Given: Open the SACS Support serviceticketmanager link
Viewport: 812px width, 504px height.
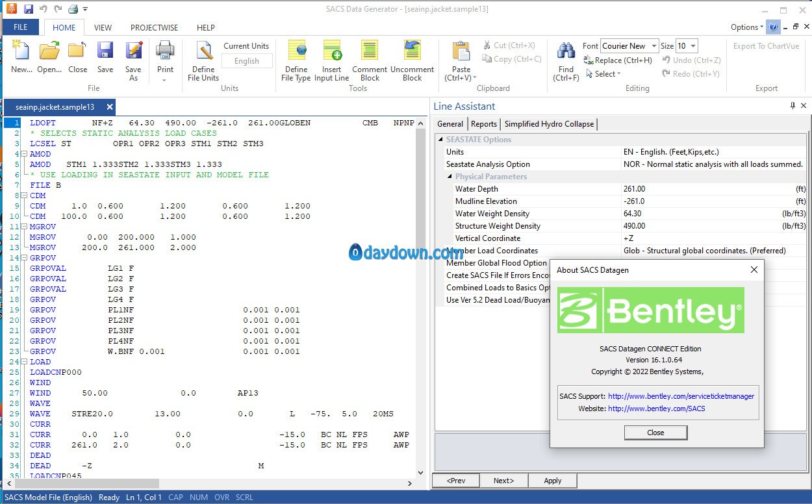Looking at the screenshot, I should click(681, 396).
